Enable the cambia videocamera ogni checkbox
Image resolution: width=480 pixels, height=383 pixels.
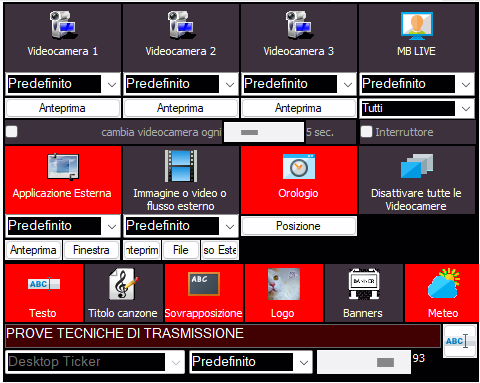(12, 132)
